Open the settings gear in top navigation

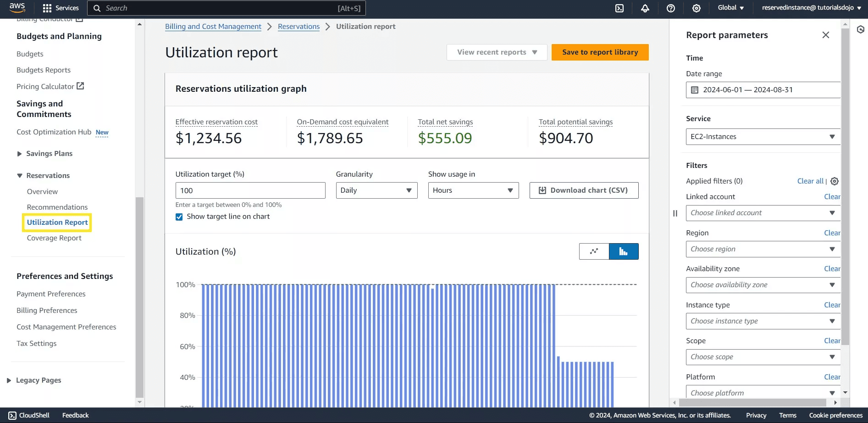[696, 8]
